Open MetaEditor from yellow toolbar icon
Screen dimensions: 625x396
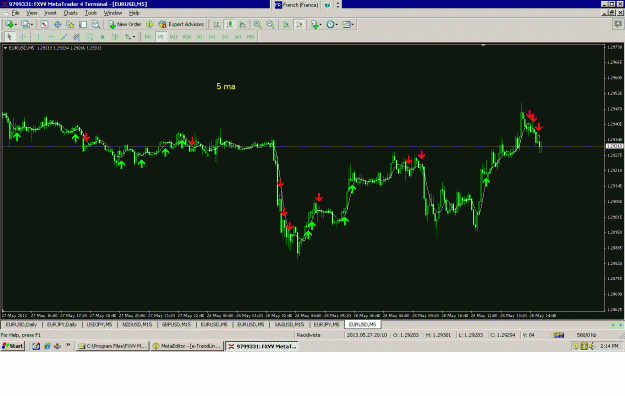149,24
